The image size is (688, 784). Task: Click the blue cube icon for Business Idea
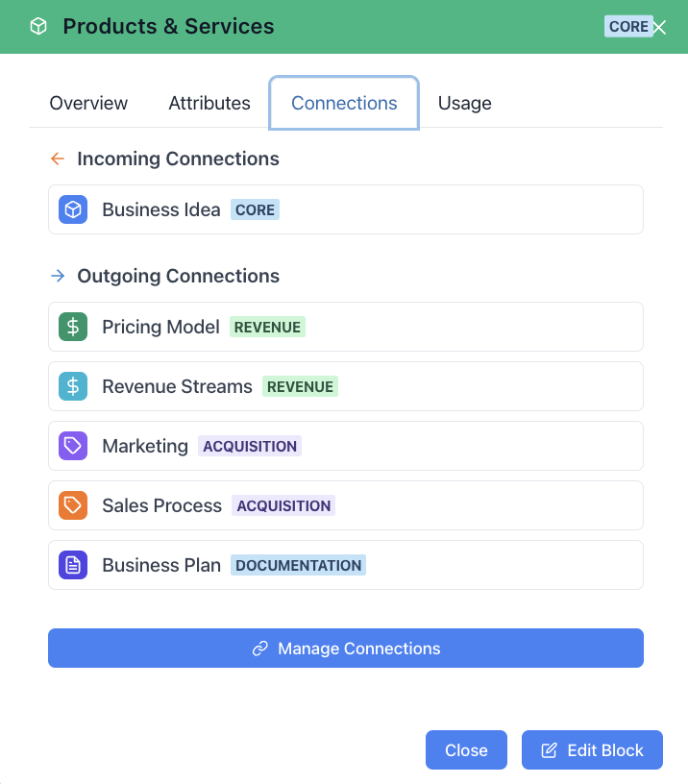[x=73, y=209]
